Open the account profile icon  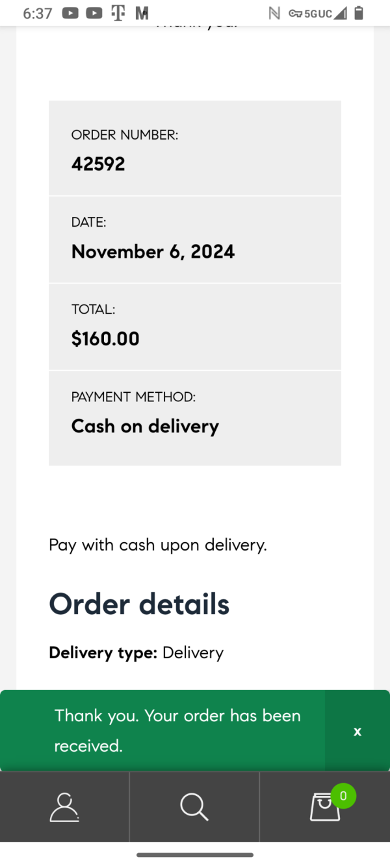(x=64, y=807)
